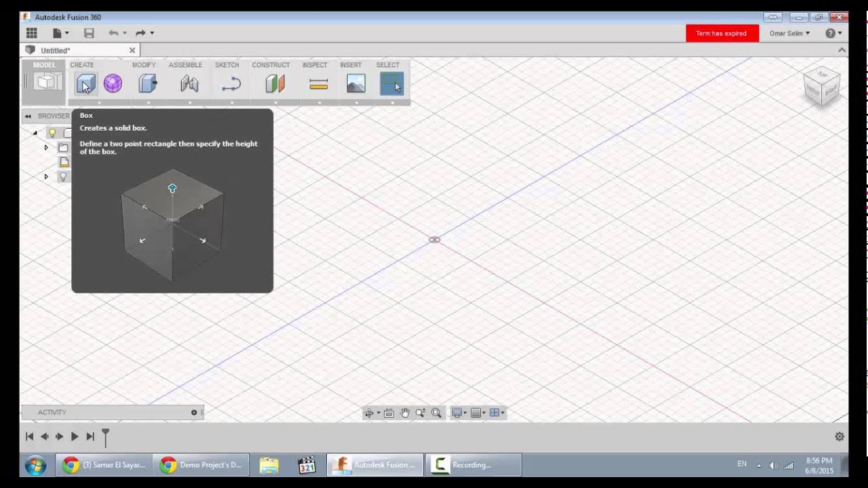Open the Viewports layout icon
This screenshot has width=868, height=488.
495,413
